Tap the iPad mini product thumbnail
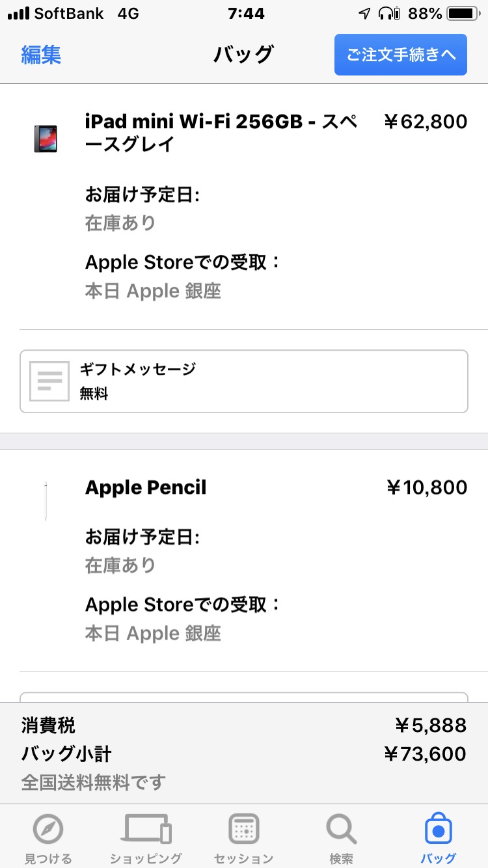The height and width of the screenshot is (868, 488). (x=46, y=139)
